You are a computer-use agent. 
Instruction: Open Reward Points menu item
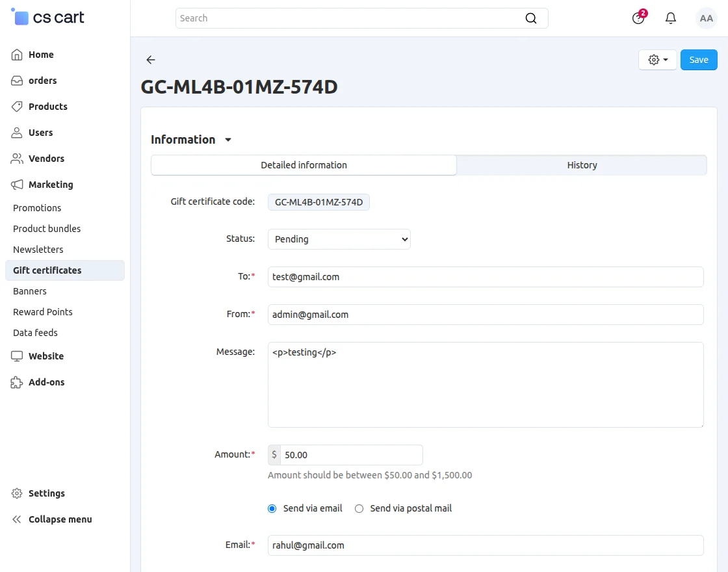pos(43,312)
